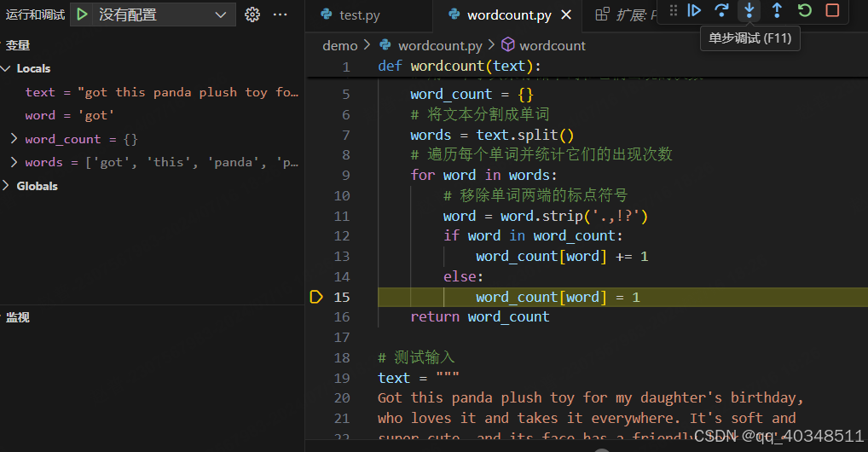Click the Step Into debug button
The width and height of the screenshot is (868, 452).
pyautogui.click(x=749, y=10)
